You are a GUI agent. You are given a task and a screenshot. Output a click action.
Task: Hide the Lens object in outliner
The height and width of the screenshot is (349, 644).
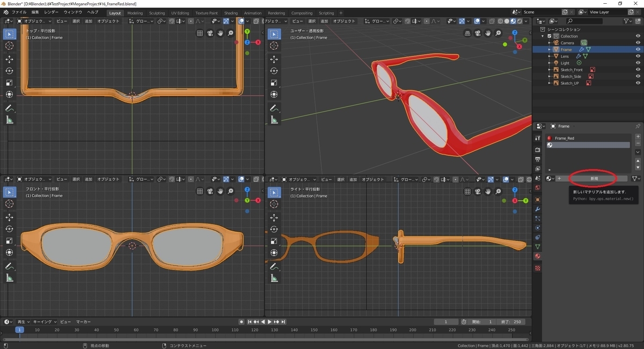pos(638,56)
